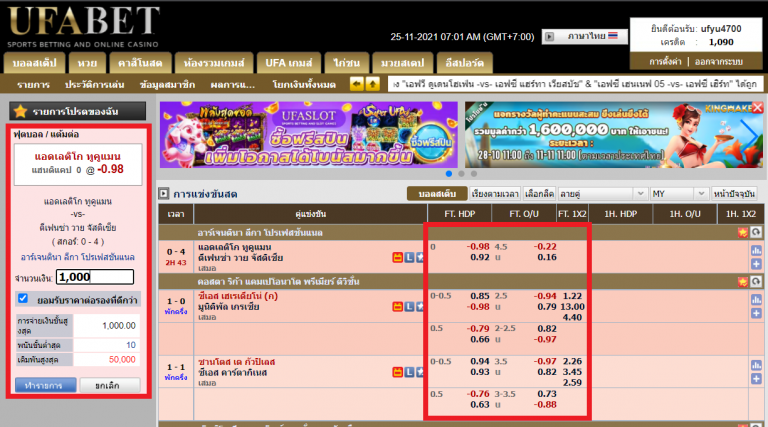Click the 0.92 handicap odds on the Atletico Tucuman row

[480, 257]
